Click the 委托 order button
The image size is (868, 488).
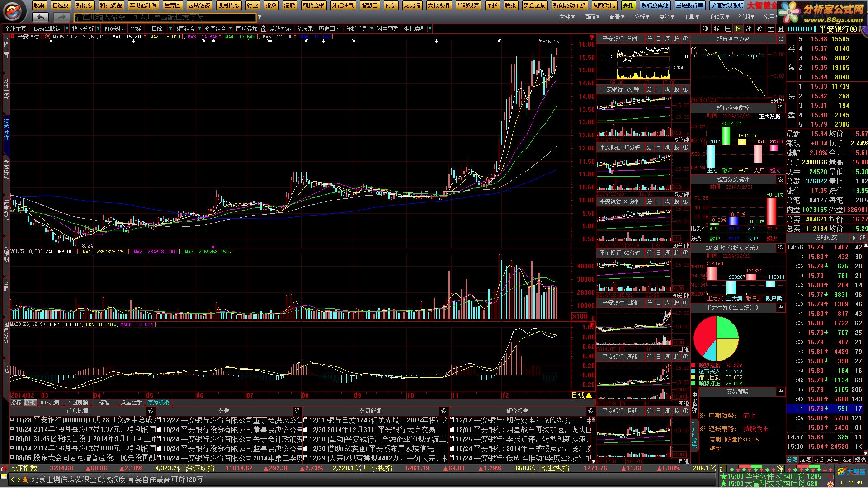pyautogui.click(x=628, y=5)
